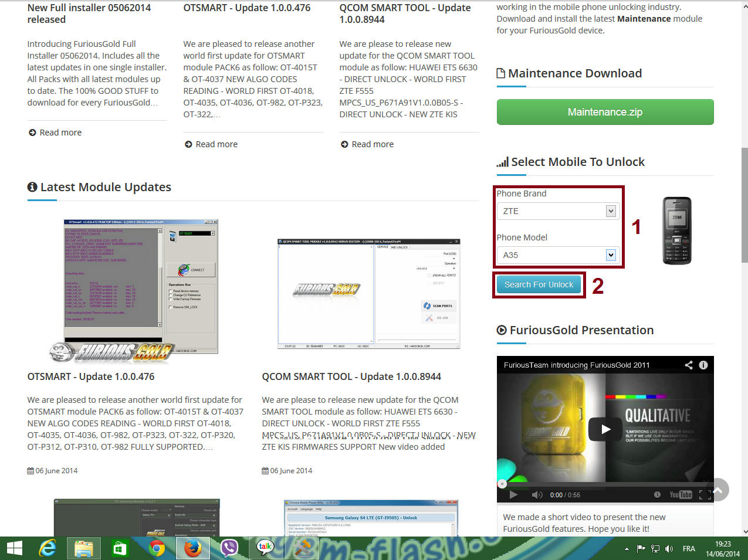
Task: Open the taskbar clock showing 19:23
Action: point(723,548)
